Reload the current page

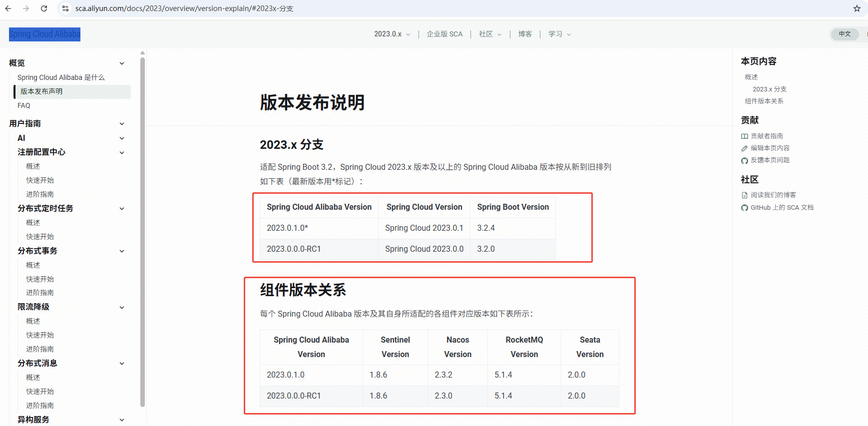click(44, 8)
